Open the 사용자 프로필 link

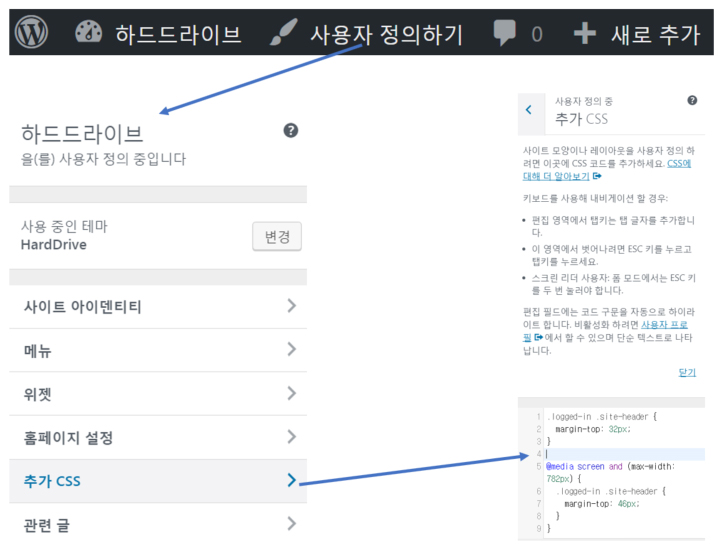(606, 331)
